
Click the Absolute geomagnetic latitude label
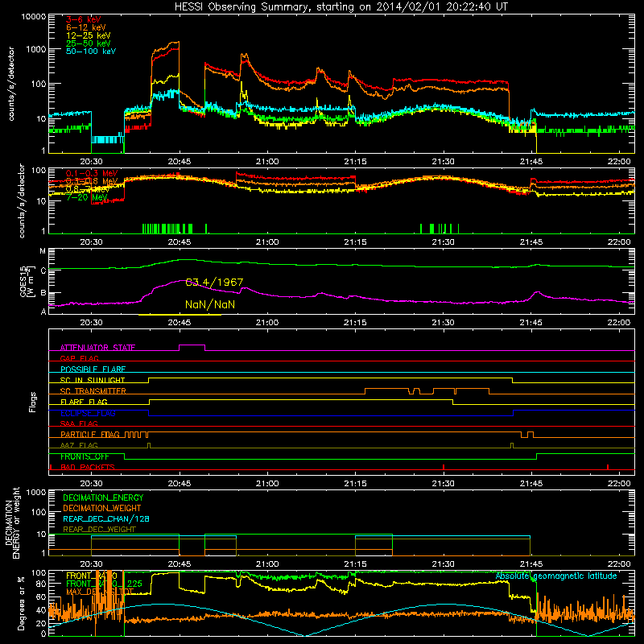556,576
